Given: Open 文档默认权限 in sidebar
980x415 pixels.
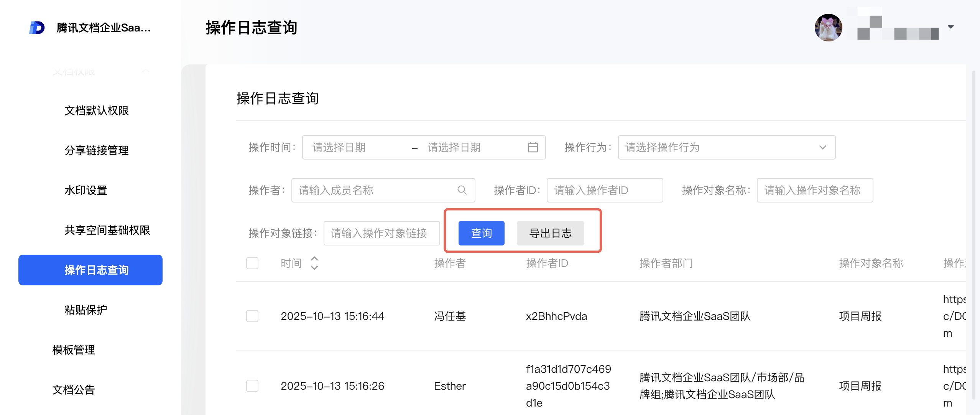Looking at the screenshot, I should (x=96, y=110).
